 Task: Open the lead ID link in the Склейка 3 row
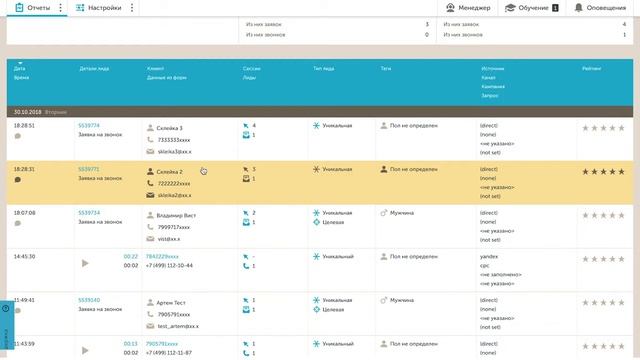(89, 126)
